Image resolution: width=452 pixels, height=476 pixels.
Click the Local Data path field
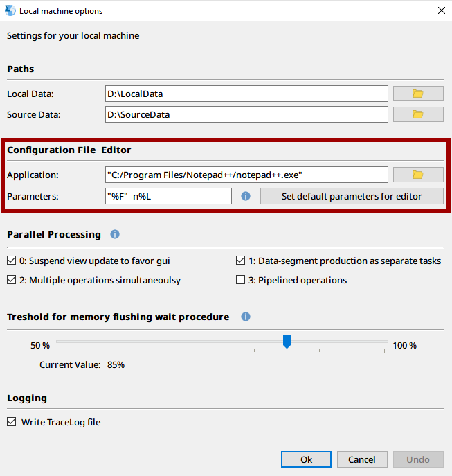pyautogui.click(x=246, y=94)
